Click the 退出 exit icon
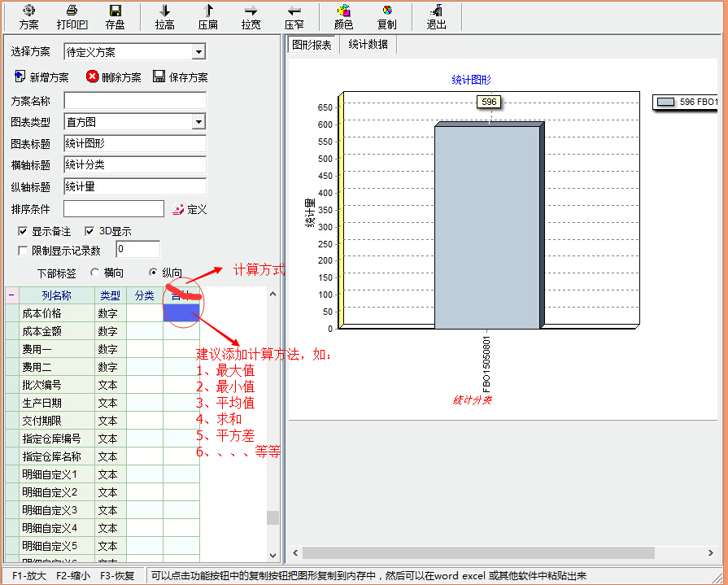The width and height of the screenshot is (728, 585). click(437, 11)
